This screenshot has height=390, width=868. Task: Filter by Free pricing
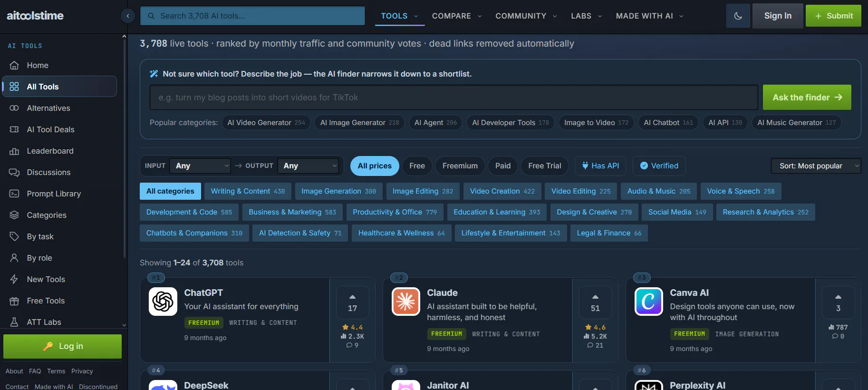(417, 166)
